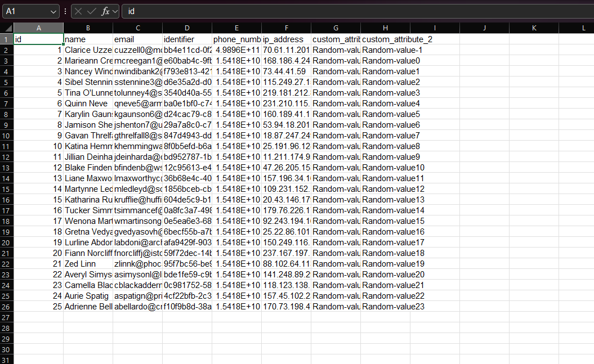Select the "custom_attribute_2" header cell
This screenshot has width=594, height=364.
pyautogui.click(x=397, y=39)
